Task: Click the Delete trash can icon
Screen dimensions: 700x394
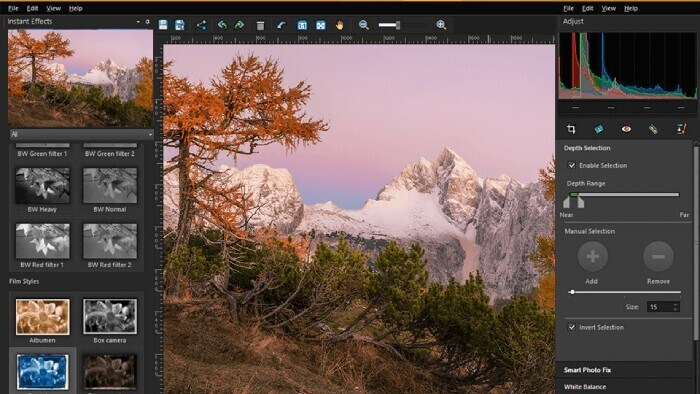Action: coord(260,25)
